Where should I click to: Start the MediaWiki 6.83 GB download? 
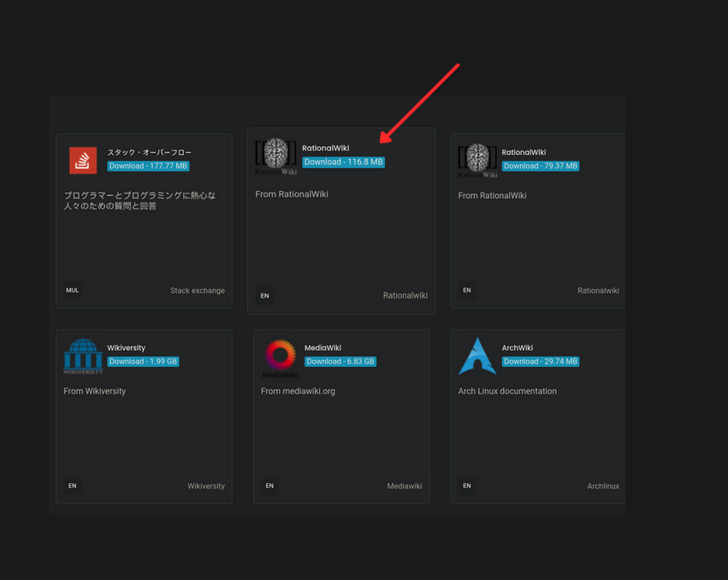(x=340, y=362)
